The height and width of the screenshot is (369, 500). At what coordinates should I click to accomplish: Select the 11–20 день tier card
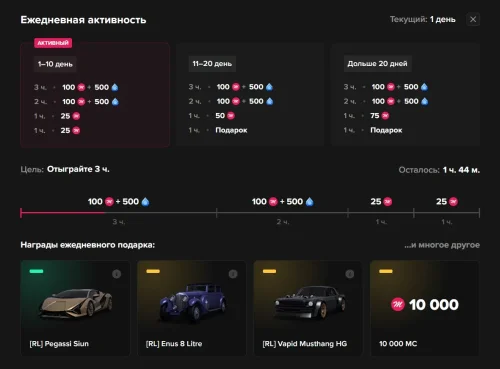(250, 95)
